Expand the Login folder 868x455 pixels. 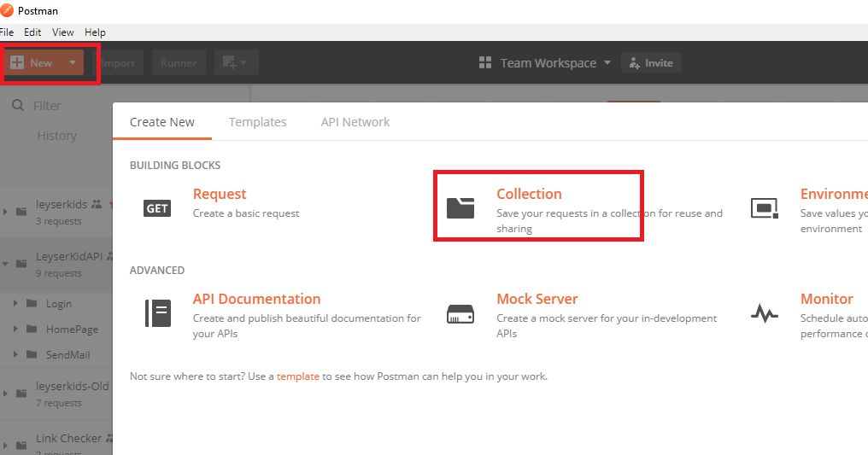pyautogui.click(x=15, y=303)
